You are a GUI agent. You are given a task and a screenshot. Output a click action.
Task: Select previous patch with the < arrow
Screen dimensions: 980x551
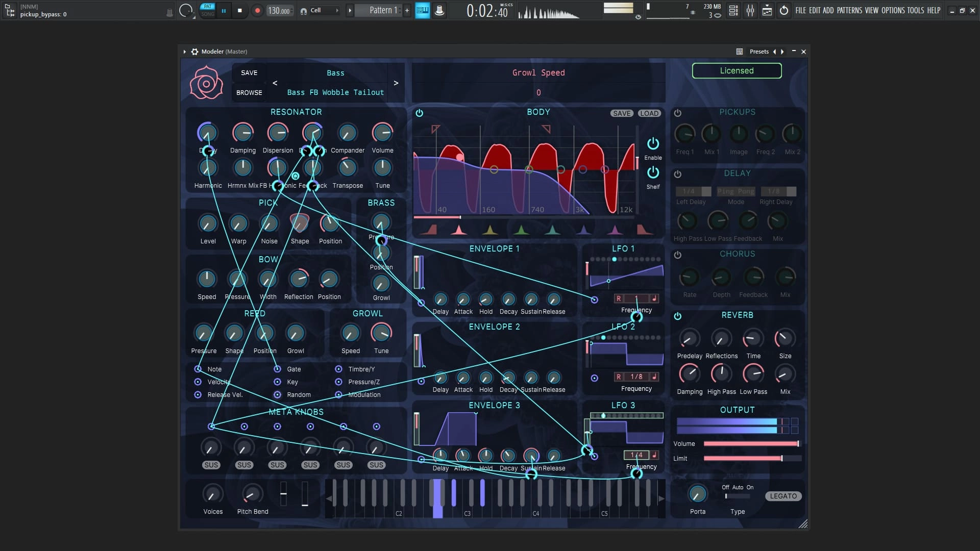click(x=275, y=83)
